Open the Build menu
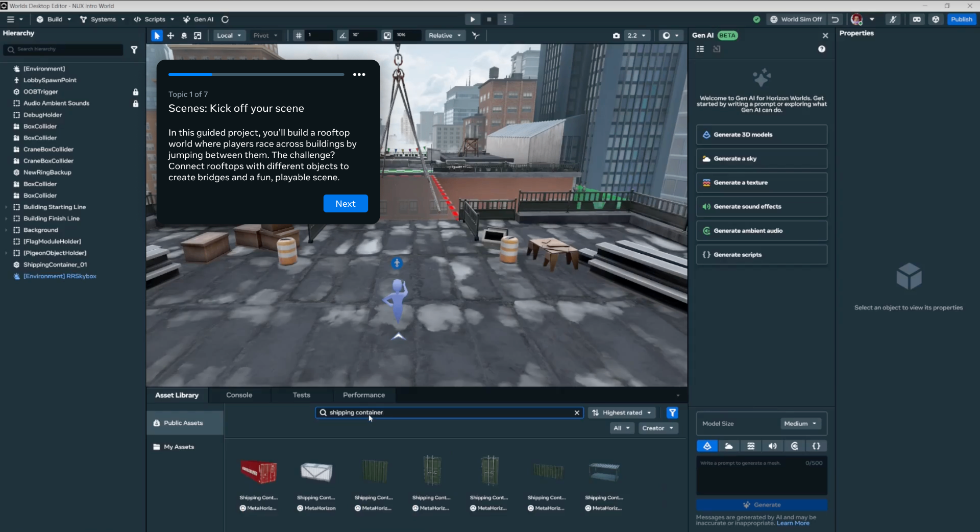The height and width of the screenshot is (532, 980). (x=54, y=19)
